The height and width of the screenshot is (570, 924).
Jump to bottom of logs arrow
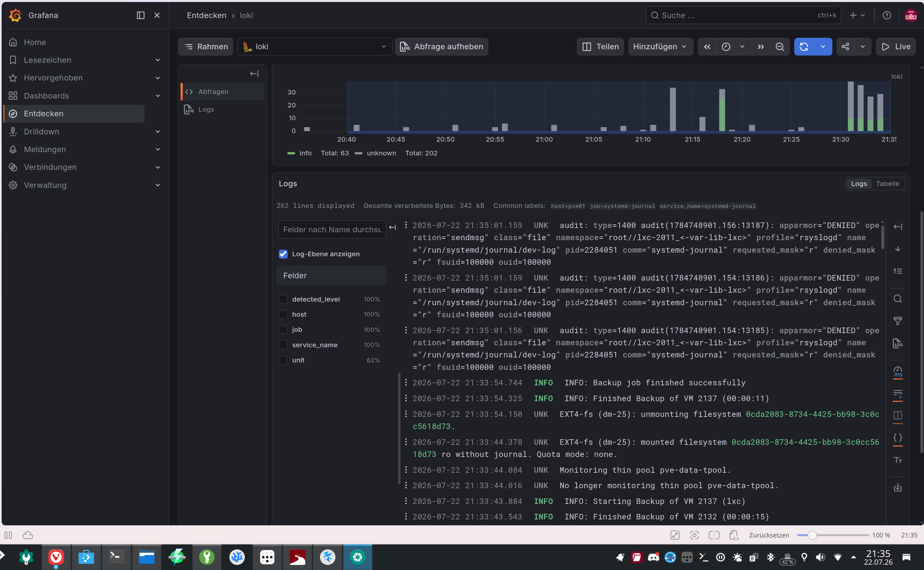[x=898, y=249]
